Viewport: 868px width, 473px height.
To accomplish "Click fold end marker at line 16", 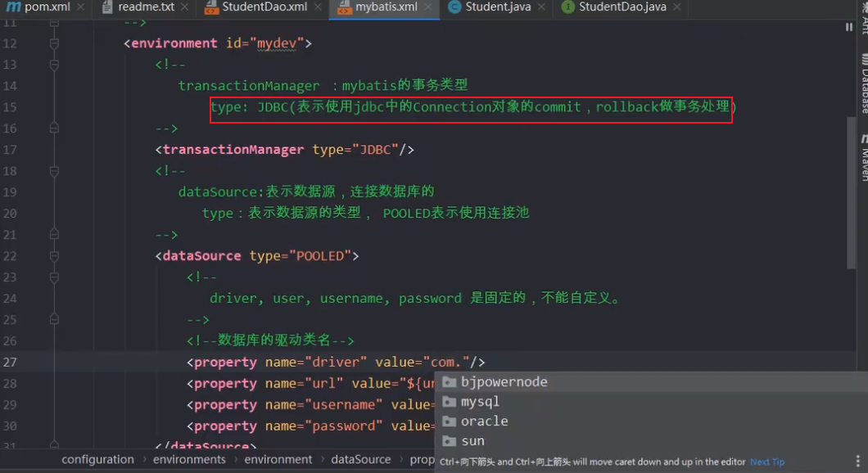I will pos(54,128).
